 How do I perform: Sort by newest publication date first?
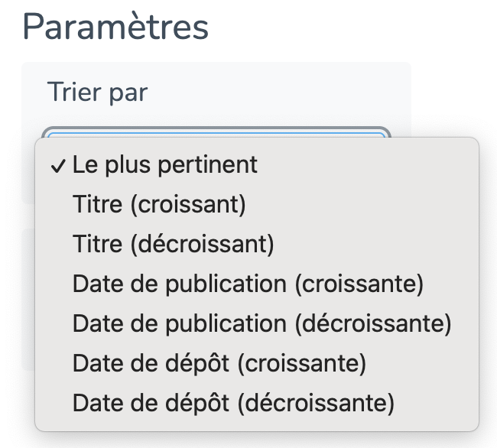pos(261,323)
